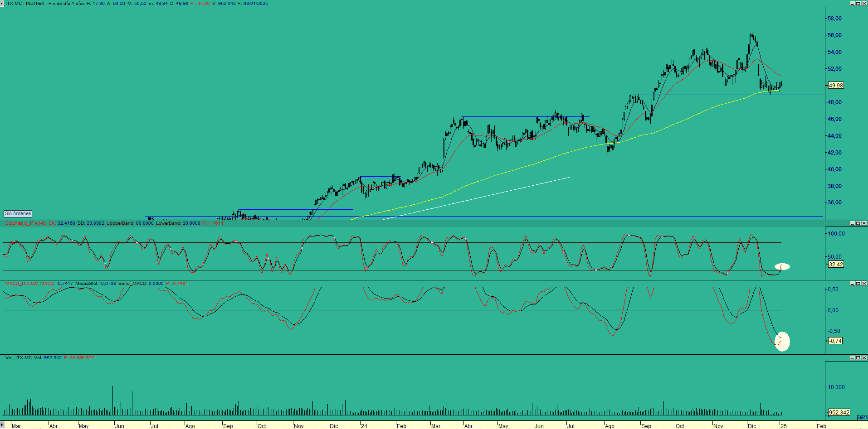Click the 36,00 price axis label
The image size is (868, 429).
(834, 202)
